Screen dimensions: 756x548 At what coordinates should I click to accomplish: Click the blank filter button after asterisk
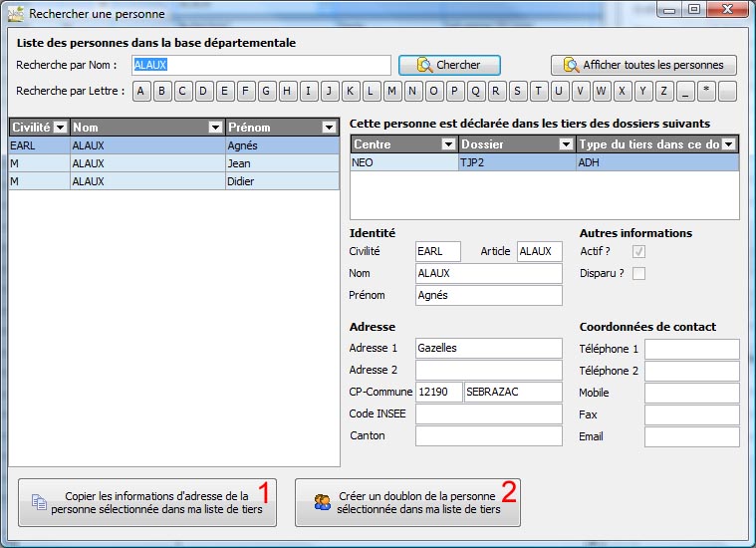click(727, 91)
